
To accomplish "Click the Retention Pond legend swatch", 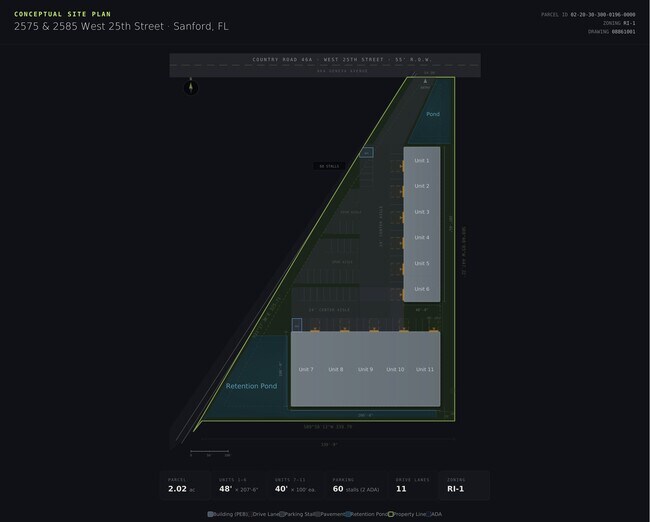I will pyautogui.click(x=347, y=514).
